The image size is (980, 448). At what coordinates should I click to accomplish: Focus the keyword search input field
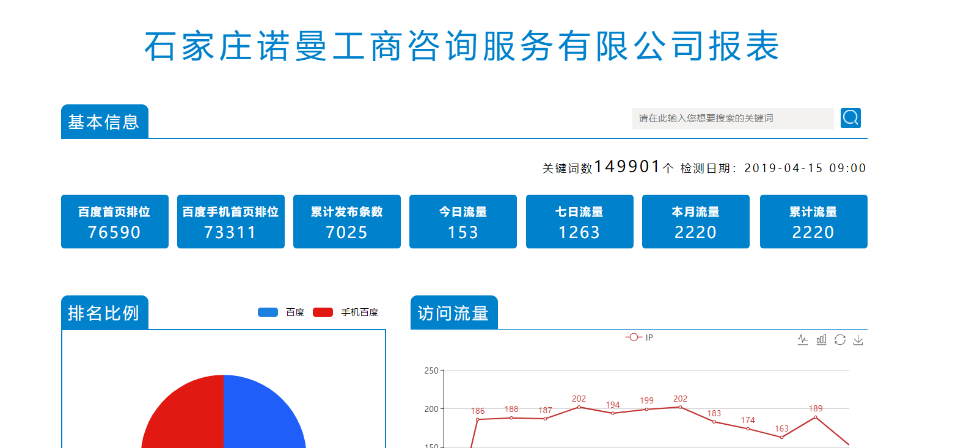coord(733,118)
